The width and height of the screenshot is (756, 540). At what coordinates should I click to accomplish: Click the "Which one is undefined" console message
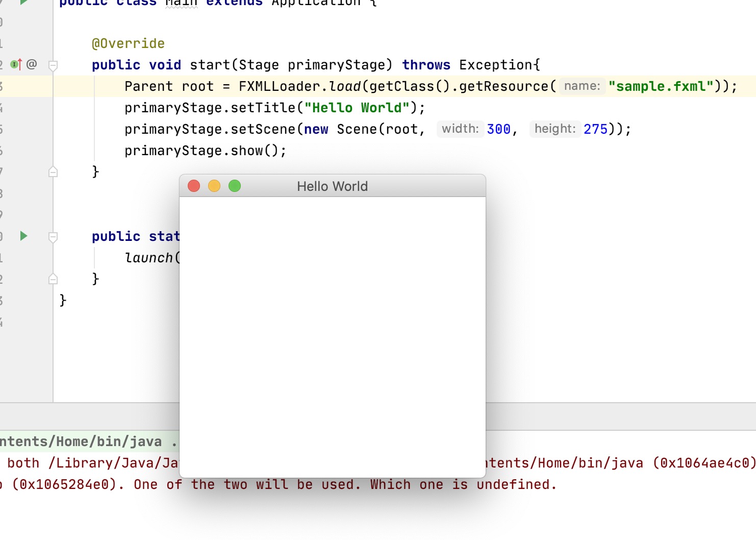pos(463,484)
